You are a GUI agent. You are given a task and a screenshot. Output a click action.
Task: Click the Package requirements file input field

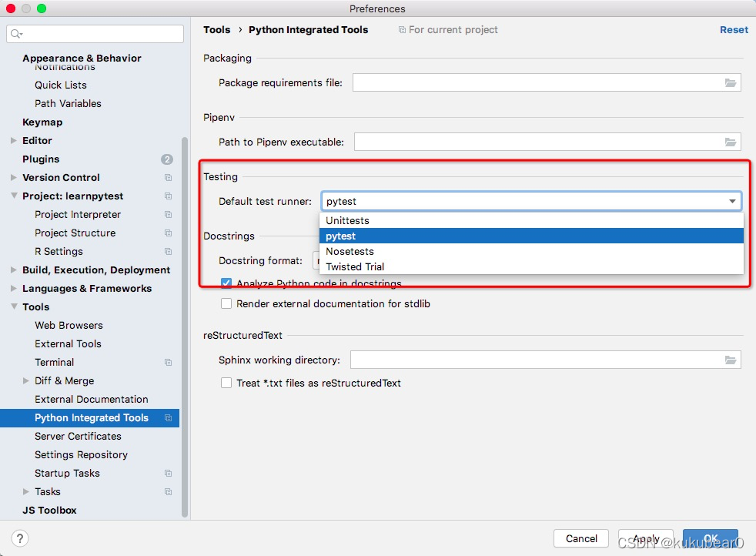tap(547, 83)
